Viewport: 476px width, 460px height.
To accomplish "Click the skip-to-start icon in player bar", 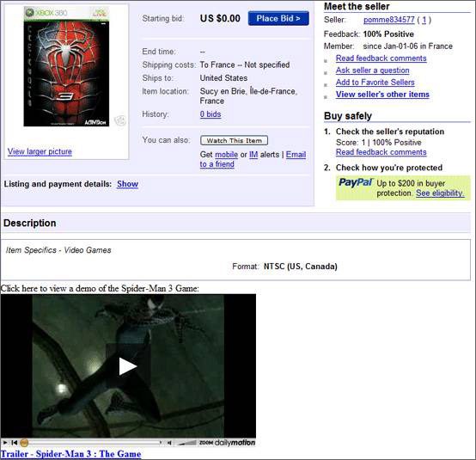I will (x=14, y=443).
